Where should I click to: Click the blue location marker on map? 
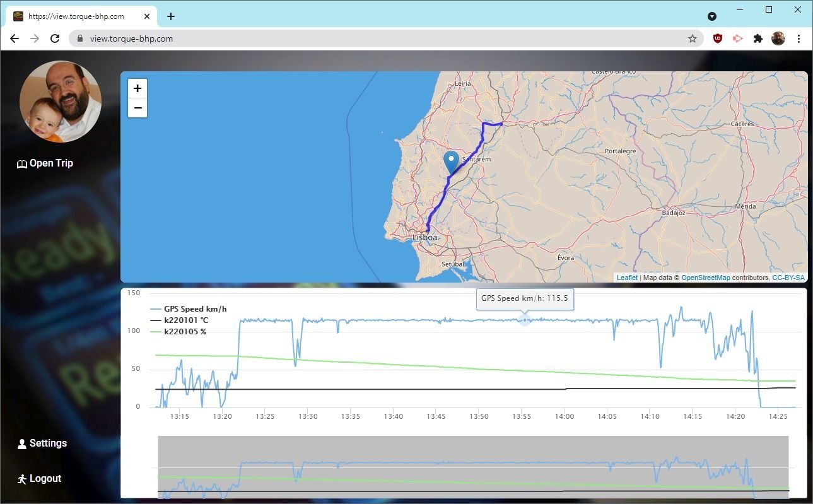(x=451, y=161)
